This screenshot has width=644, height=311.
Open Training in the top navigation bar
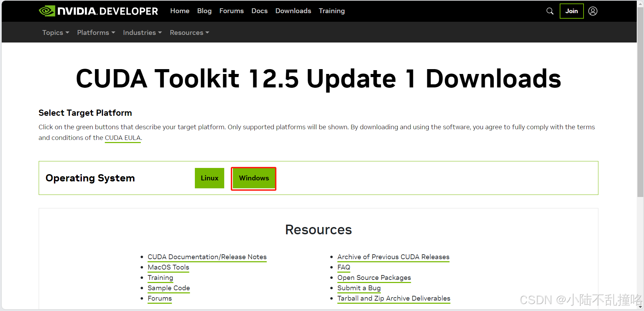tap(332, 11)
